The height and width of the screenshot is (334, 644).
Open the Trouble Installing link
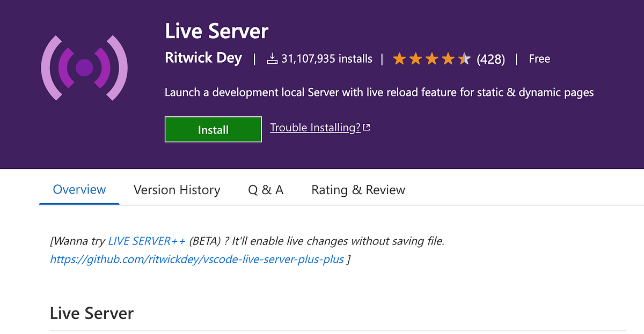[x=314, y=127]
